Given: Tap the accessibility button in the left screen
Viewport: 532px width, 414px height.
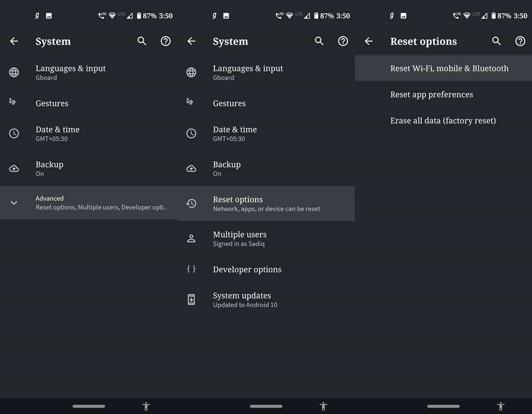Looking at the screenshot, I should (x=146, y=406).
